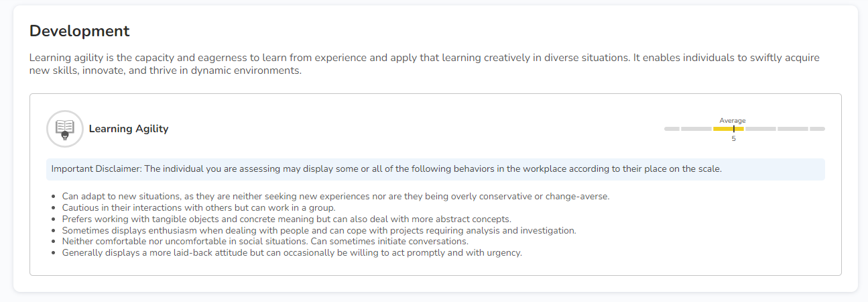Click the Important Disclaimer blue banner
This screenshot has width=868, height=302.
pyautogui.click(x=435, y=169)
